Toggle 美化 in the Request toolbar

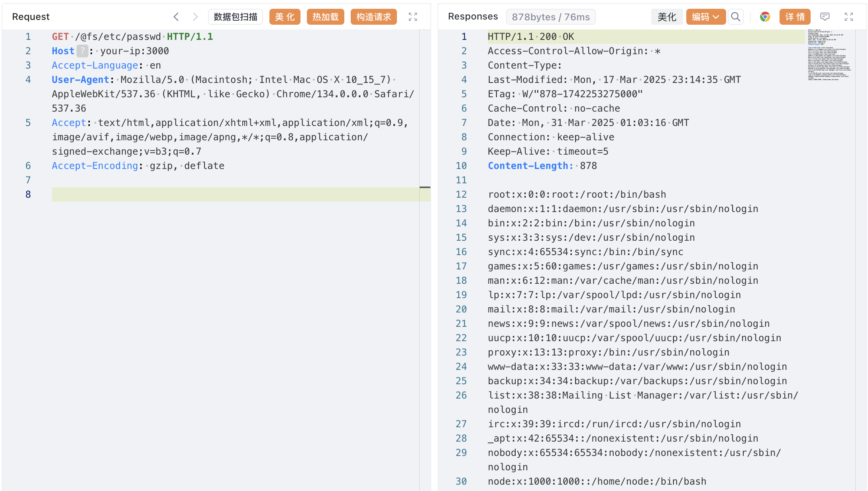[285, 17]
